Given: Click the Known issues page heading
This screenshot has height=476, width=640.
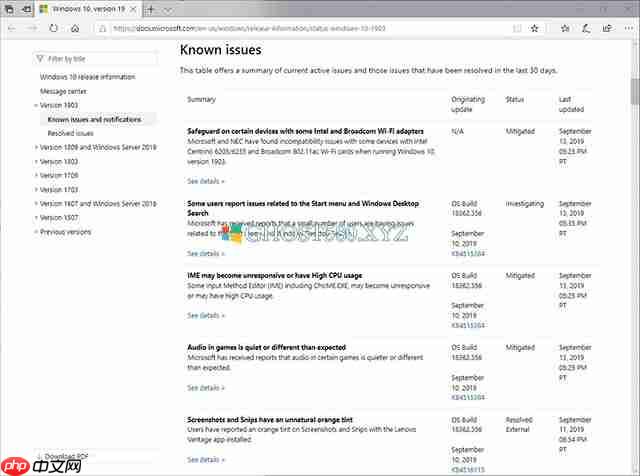Looking at the screenshot, I should pos(220,50).
